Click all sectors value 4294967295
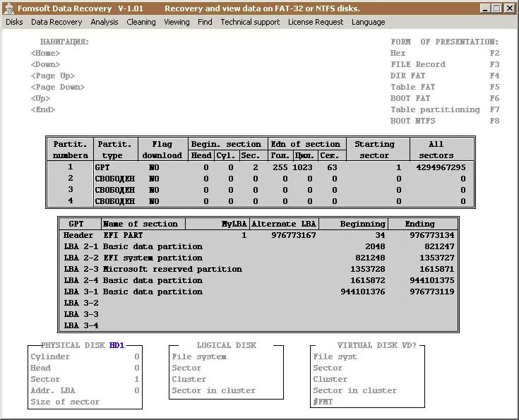The width and height of the screenshot is (519, 420). 441,167
